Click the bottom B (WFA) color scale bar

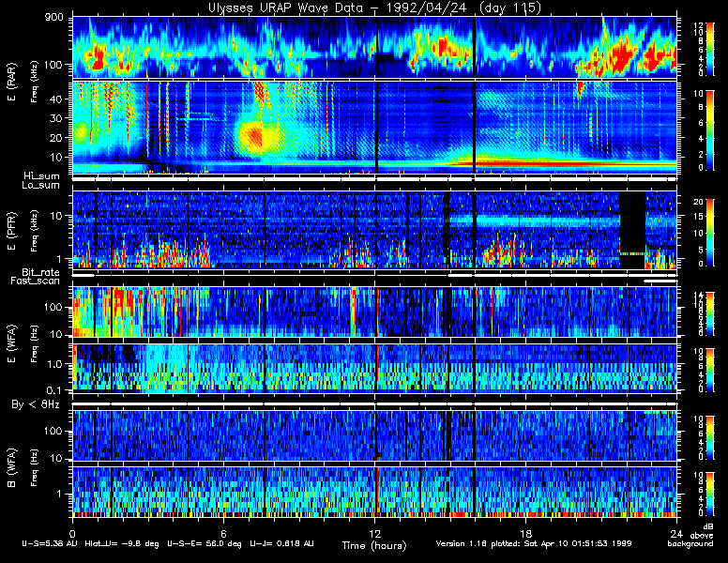coord(710,493)
